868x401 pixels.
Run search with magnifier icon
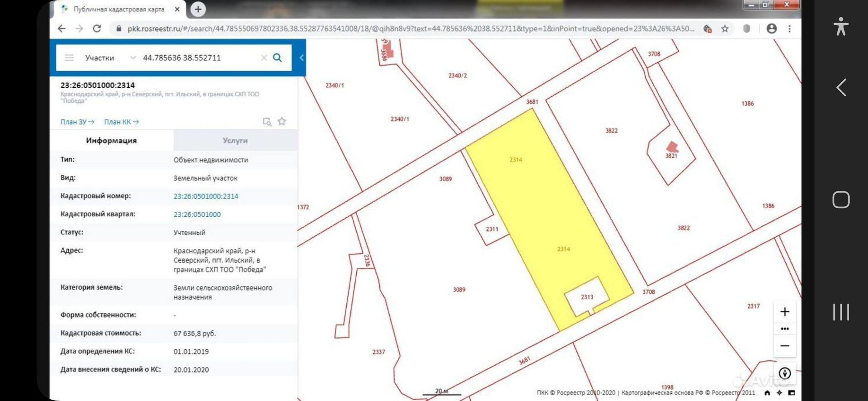coord(278,57)
